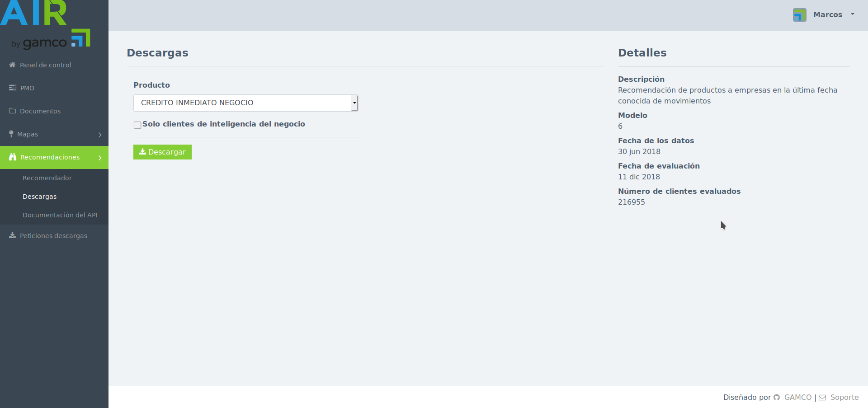Viewport: 868px width, 408px height.
Task: Open the Producto dropdown list
Action: tap(245, 103)
